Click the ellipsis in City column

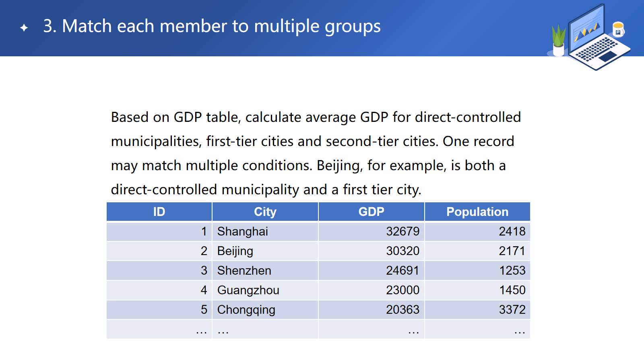[223, 331]
